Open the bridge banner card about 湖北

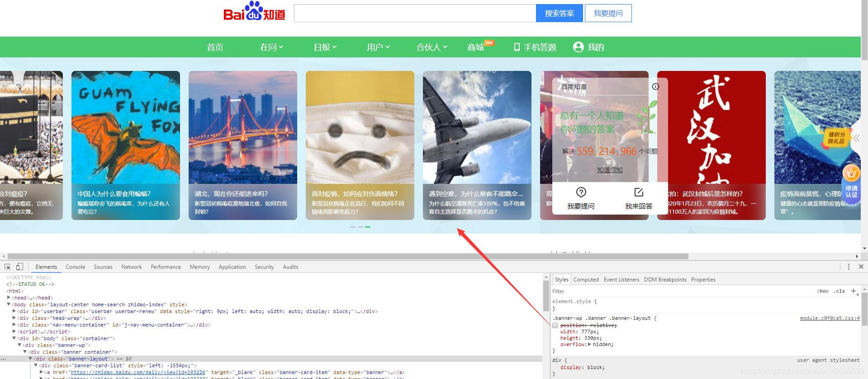tap(243, 145)
